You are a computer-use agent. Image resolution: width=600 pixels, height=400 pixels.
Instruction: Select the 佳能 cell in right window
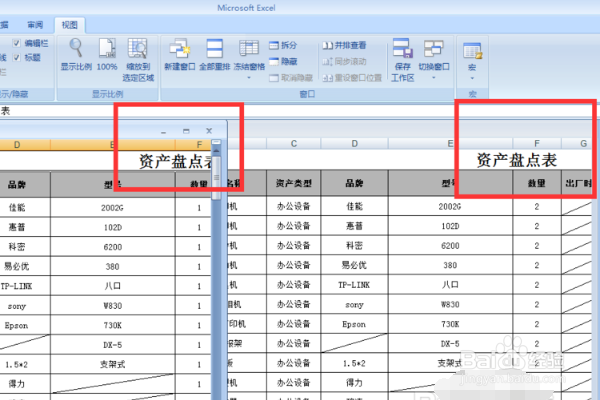pyautogui.click(x=355, y=206)
